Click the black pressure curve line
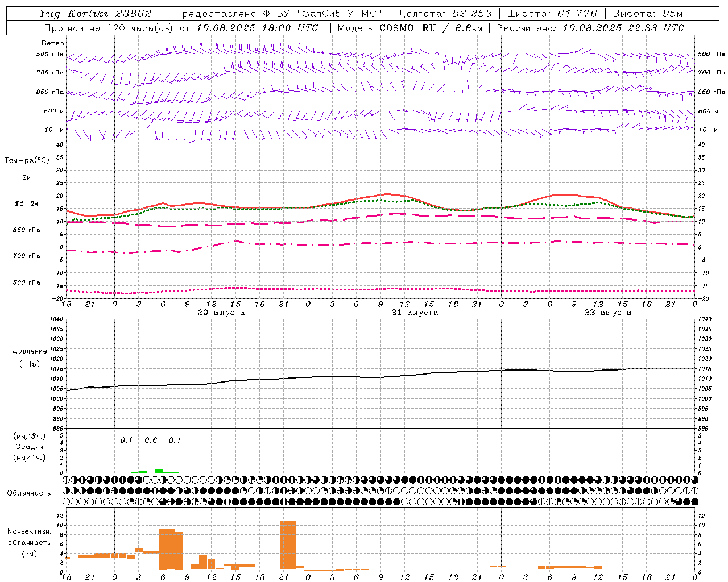This screenshot has width=728, height=582. pos(381,377)
